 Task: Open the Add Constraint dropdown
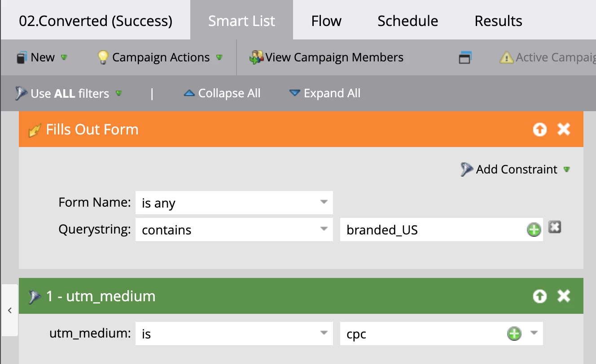pos(516,169)
